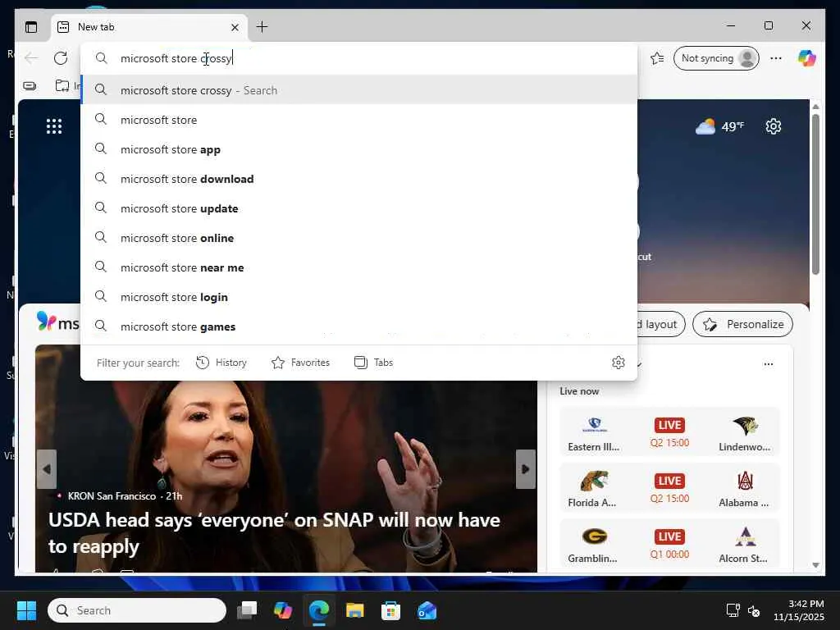Open Microsoft Store from the taskbar
The height and width of the screenshot is (630, 840).
[x=390, y=610]
